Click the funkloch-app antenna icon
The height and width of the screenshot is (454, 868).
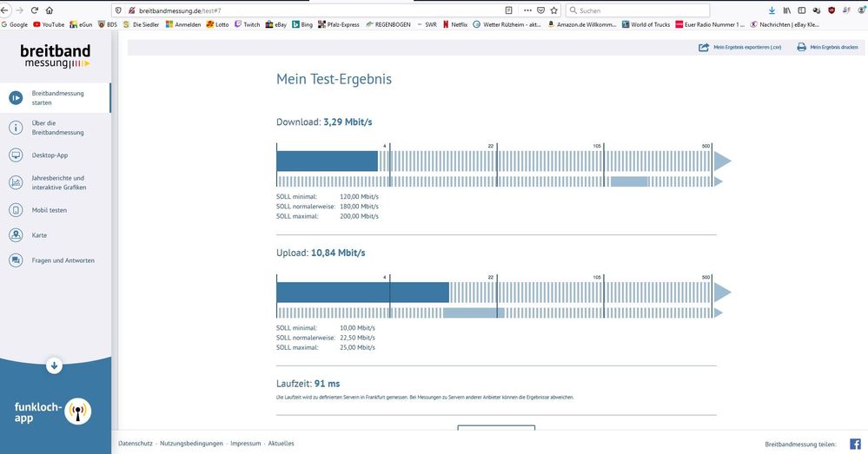coord(77,411)
